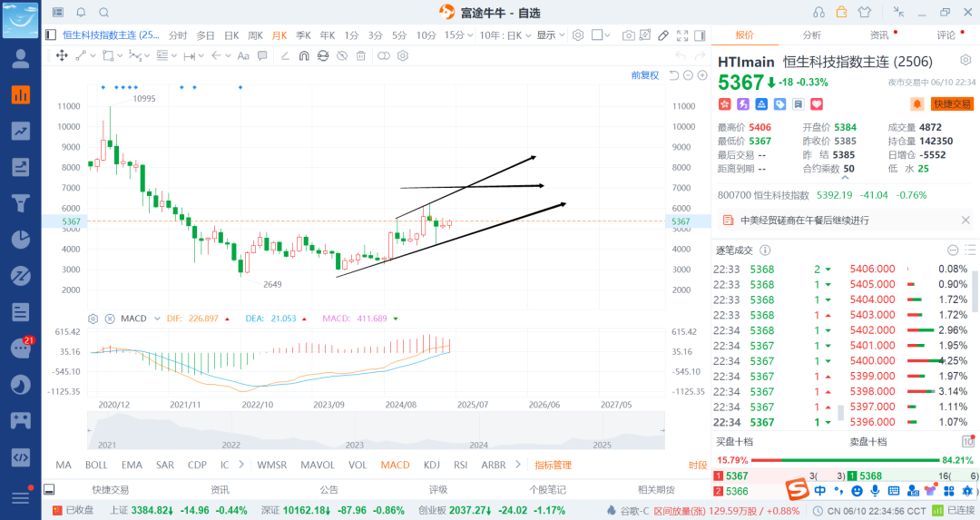Click the purple lightning badge icon

tap(743, 103)
